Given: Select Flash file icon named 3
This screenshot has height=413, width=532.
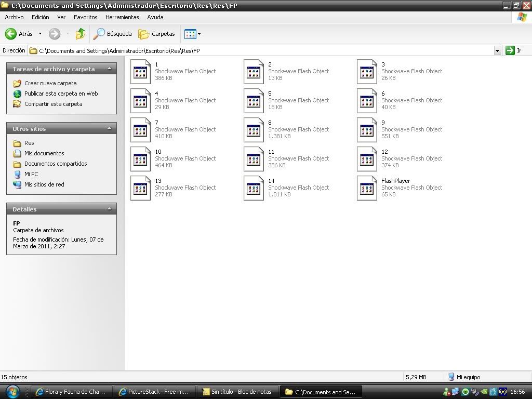Looking at the screenshot, I should tap(367, 72).
